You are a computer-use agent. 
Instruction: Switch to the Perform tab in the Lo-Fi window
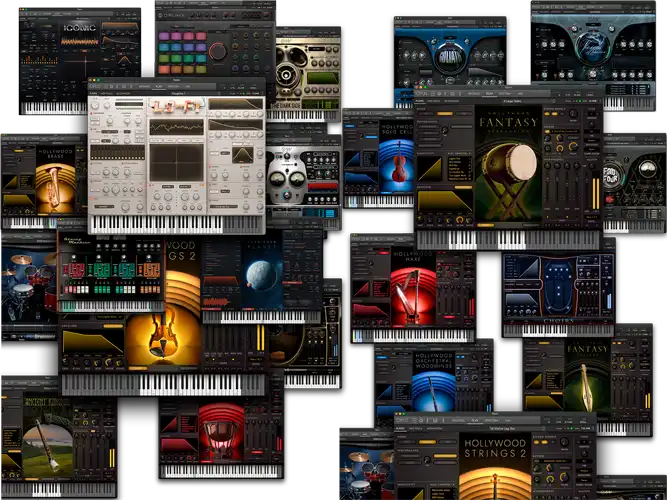point(173,86)
